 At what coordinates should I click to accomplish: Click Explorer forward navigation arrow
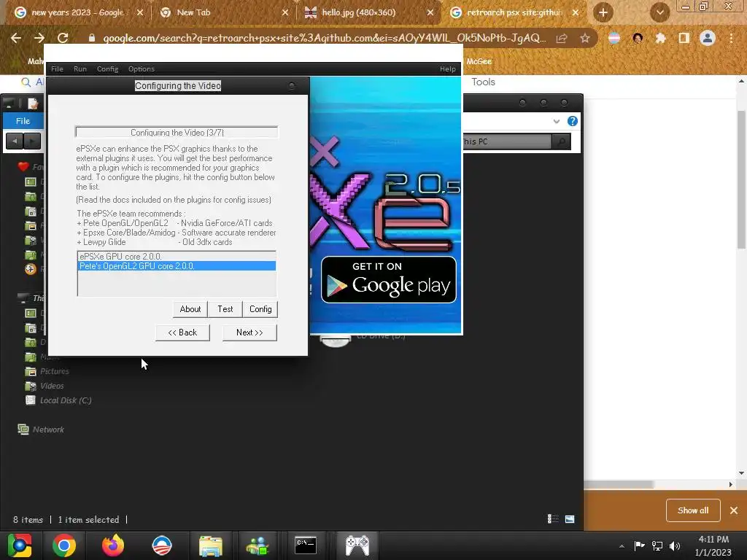[32, 141]
